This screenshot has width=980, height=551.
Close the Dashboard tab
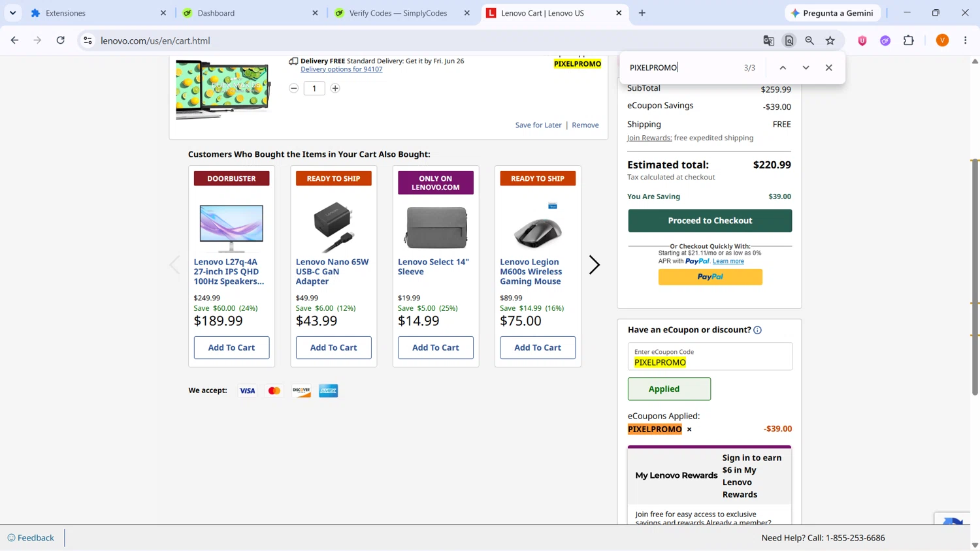[315, 13]
